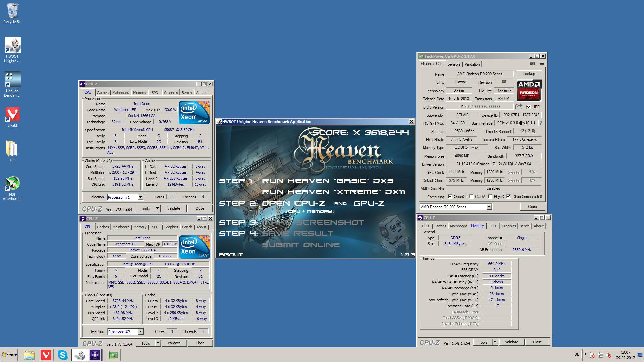Click Tools button in bottom-left CPU-Z window
The height and width of the screenshot is (362, 644).
click(146, 343)
